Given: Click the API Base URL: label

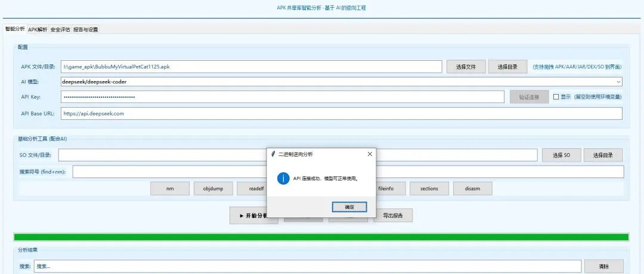Looking at the screenshot, I should (x=38, y=114).
